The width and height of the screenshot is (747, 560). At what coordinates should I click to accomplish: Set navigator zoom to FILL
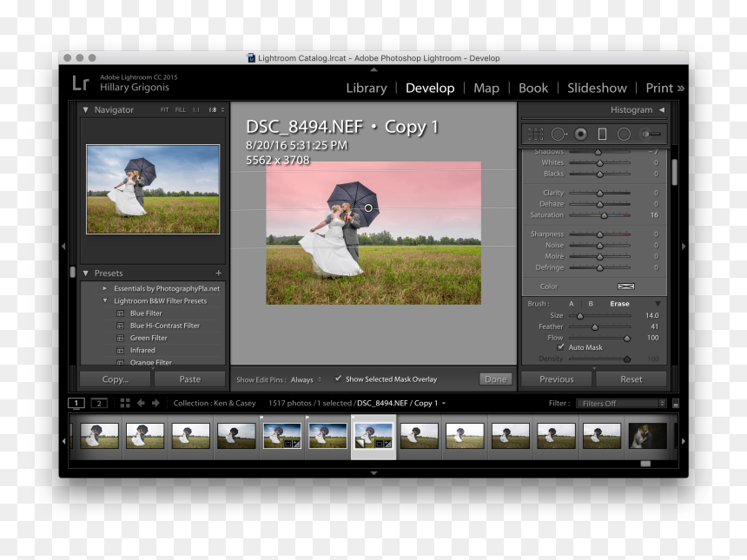[181, 110]
